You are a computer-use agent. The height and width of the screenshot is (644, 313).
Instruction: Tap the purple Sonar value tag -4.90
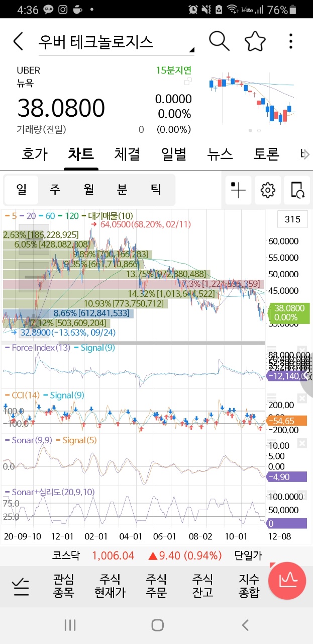coord(288,476)
